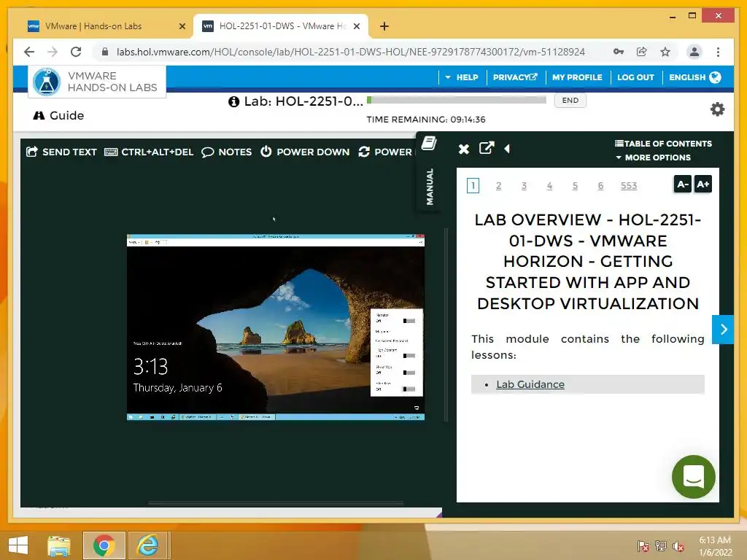Open a new browser tab
Viewport: 747px width, 560px height.
click(x=384, y=26)
